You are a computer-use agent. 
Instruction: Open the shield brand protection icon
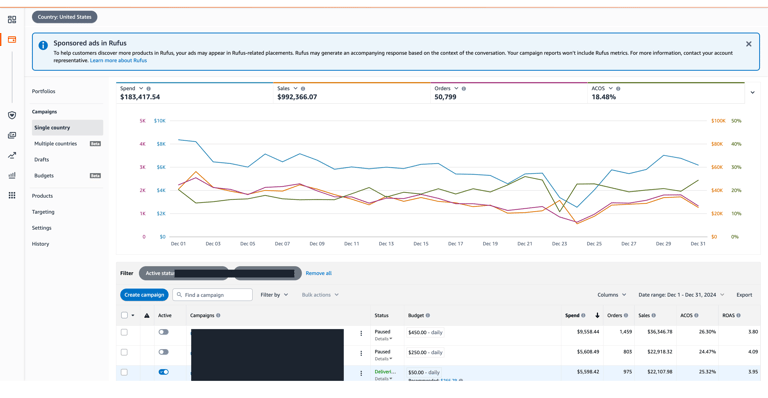tap(12, 115)
